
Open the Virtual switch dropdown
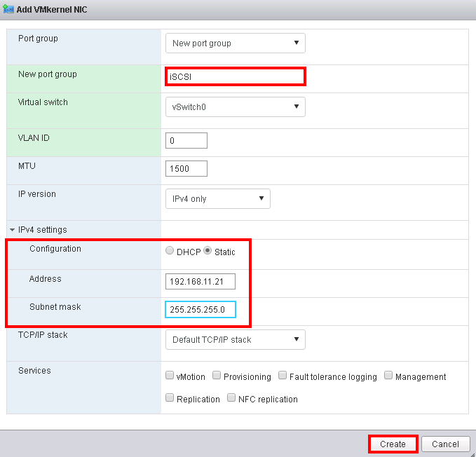235,107
